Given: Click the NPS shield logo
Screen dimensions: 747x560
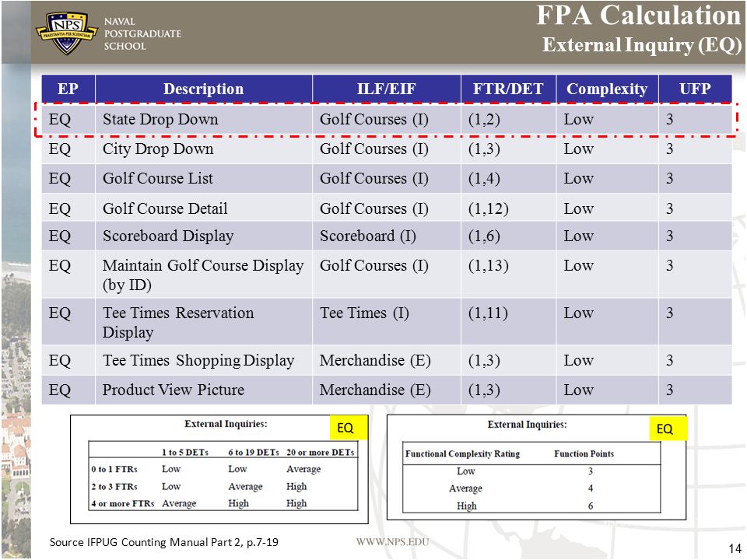Looking at the screenshot, I should [67, 32].
